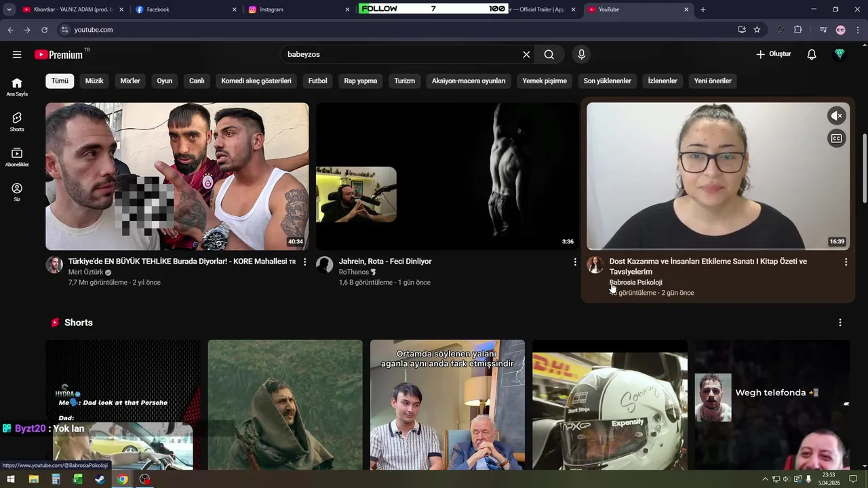Switch to the Facebook tab

click(x=186, y=9)
